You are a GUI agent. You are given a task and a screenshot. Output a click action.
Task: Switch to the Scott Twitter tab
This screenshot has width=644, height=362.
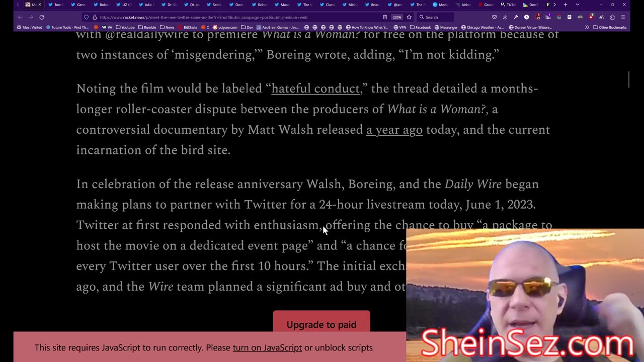click(215, 5)
